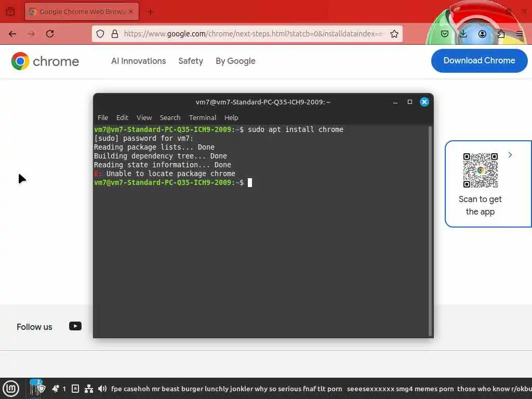The height and width of the screenshot is (399, 532).
Task: Open the extensions puzzle icon
Action: tap(501, 34)
